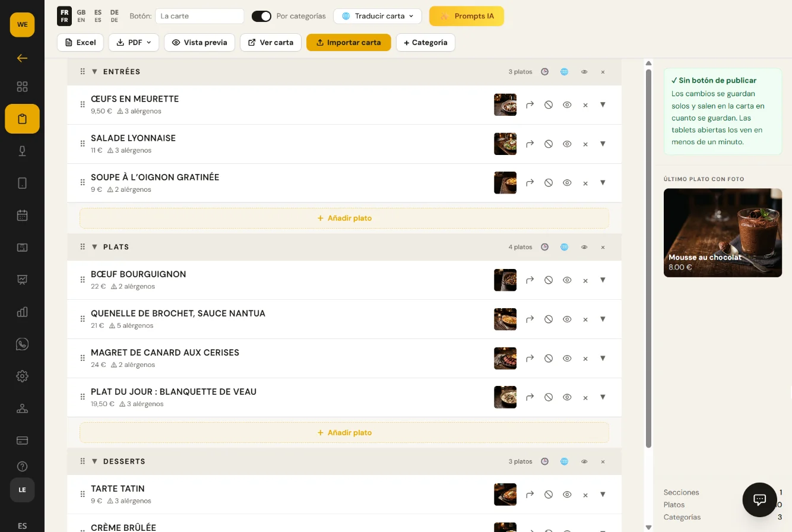Viewport: 792px width, 532px height.
Task: Click the share arrow for Œufs en Meurette
Action: [530, 104]
